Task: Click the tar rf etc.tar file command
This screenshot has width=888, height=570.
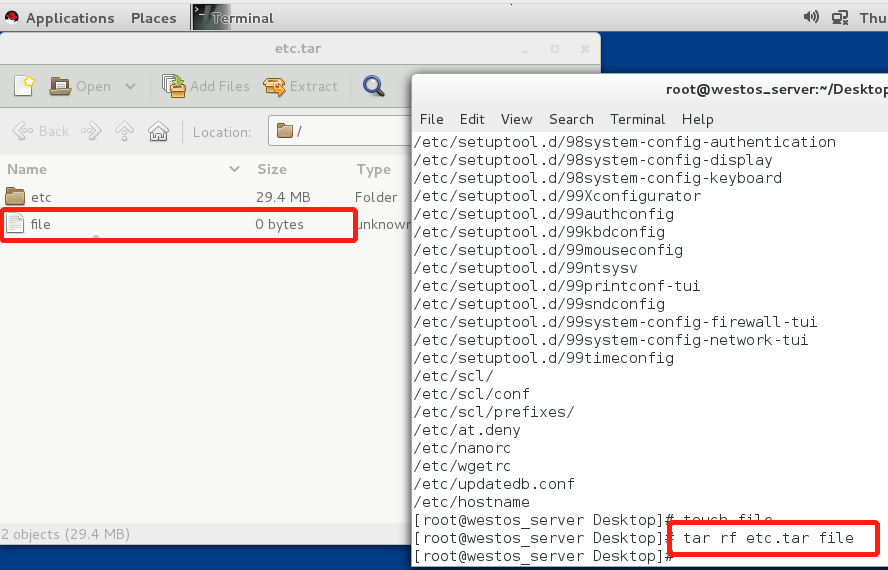Action: (768, 538)
